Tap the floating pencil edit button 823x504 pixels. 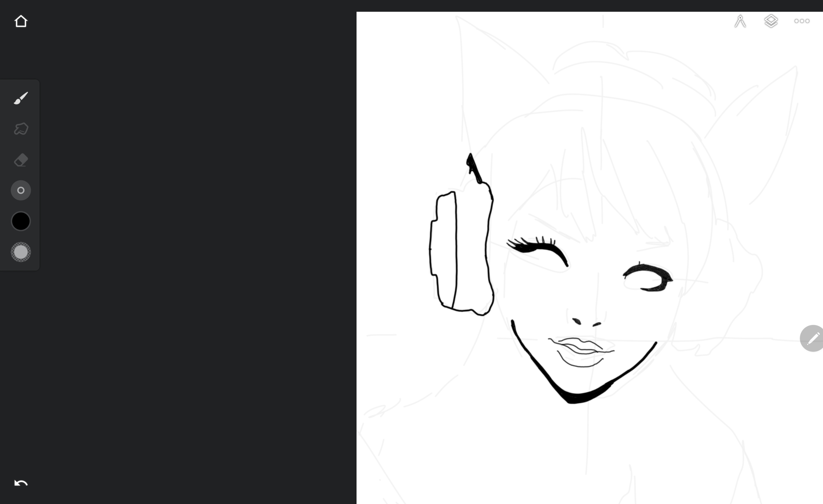coord(813,338)
